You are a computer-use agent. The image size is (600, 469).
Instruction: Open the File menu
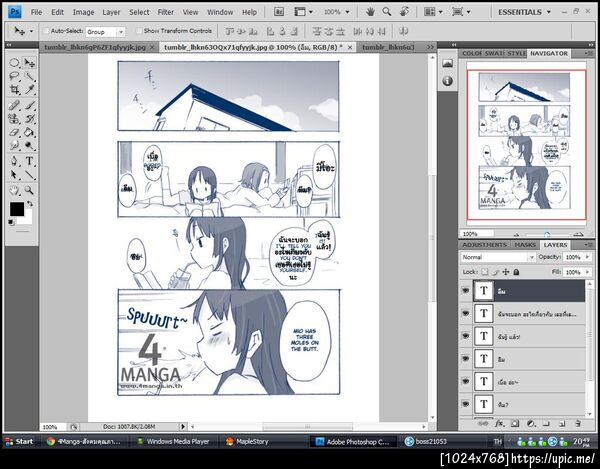[36, 12]
